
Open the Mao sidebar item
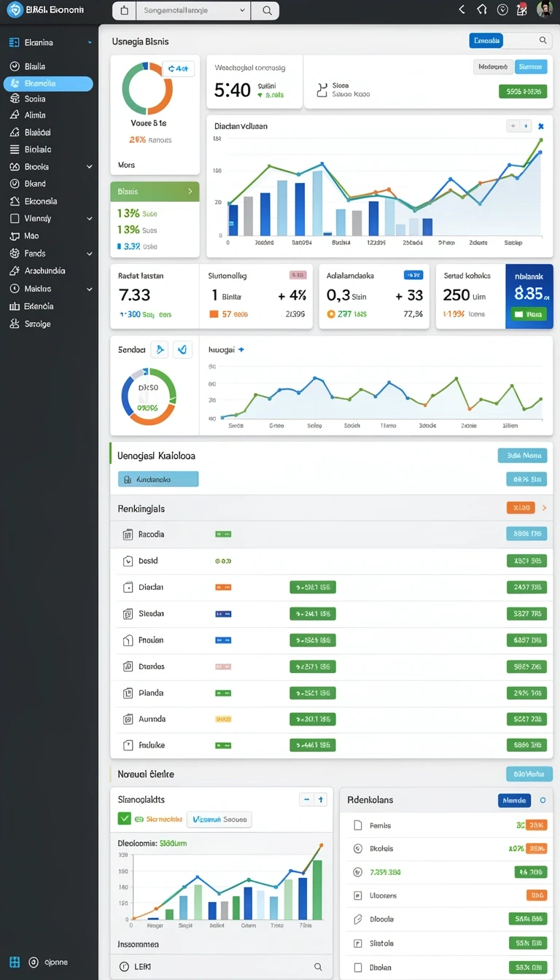(31, 236)
